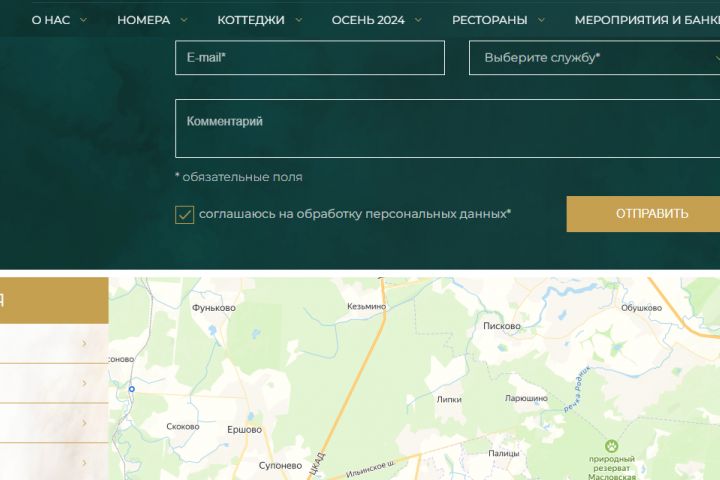Click into the E-mail input field
Screen dimensions: 720x480
pos(310,57)
